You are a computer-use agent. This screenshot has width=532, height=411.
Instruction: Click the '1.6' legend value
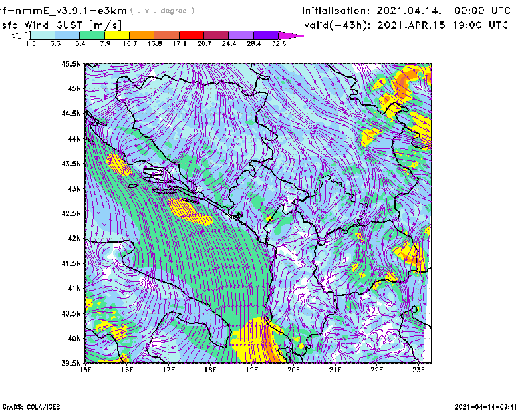tap(31, 43)
